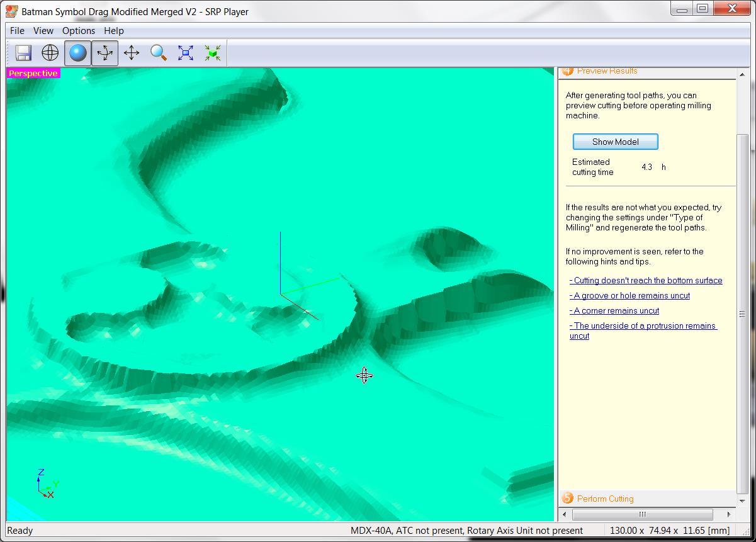This screenshot has width=756, height=542.
Task: Click the estimated cutting time value 4.3
Action: point(646,167)
